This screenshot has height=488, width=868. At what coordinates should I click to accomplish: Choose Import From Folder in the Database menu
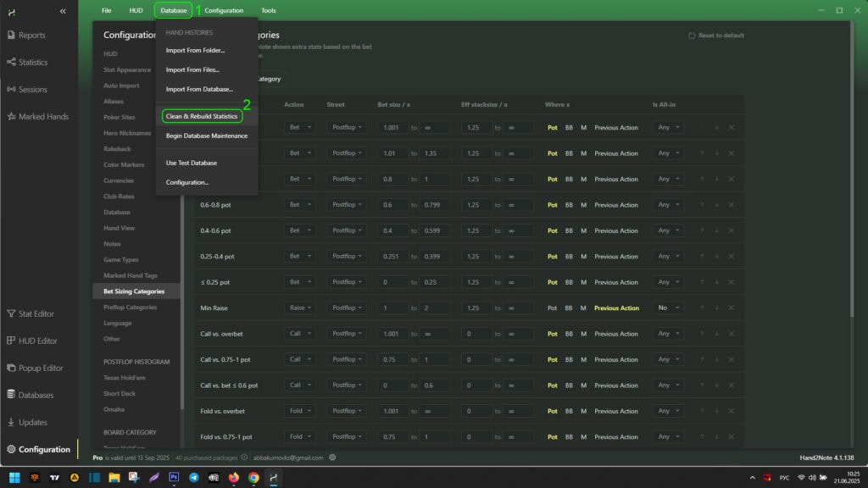pyautogui.click(x=195, y=51)
